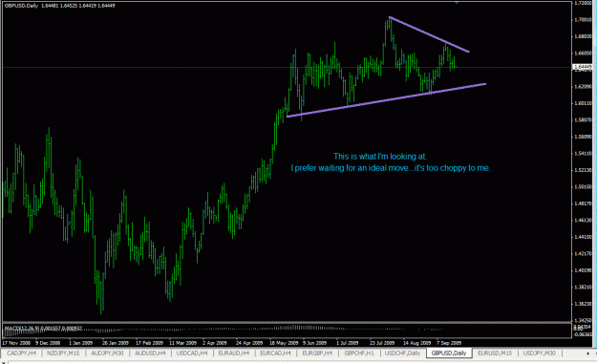Select the upper descending purple trendline
The width and height of the screenshot is (597, 364).
click(429, 34)
